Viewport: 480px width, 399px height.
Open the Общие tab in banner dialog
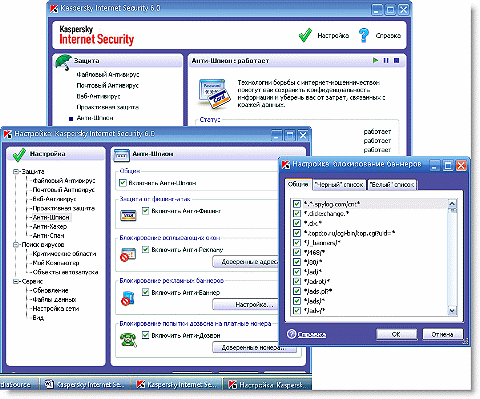[x=298, y=184]
